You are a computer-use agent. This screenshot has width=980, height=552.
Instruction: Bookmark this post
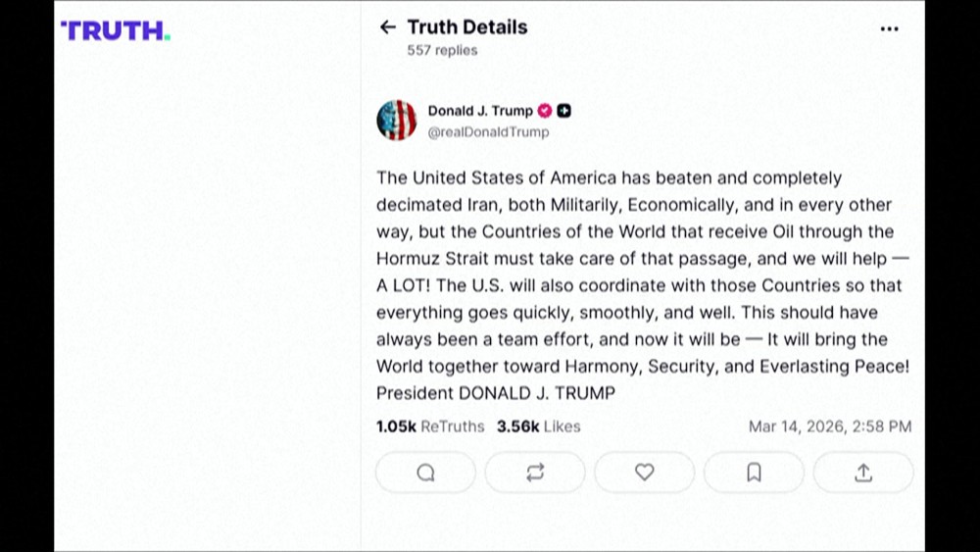click(x=754, y=473)
